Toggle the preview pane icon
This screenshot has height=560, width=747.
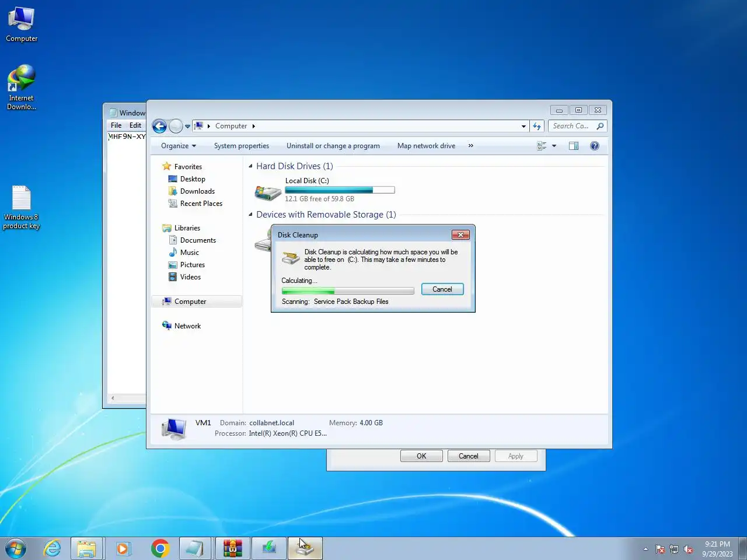(x=574, y=146)
